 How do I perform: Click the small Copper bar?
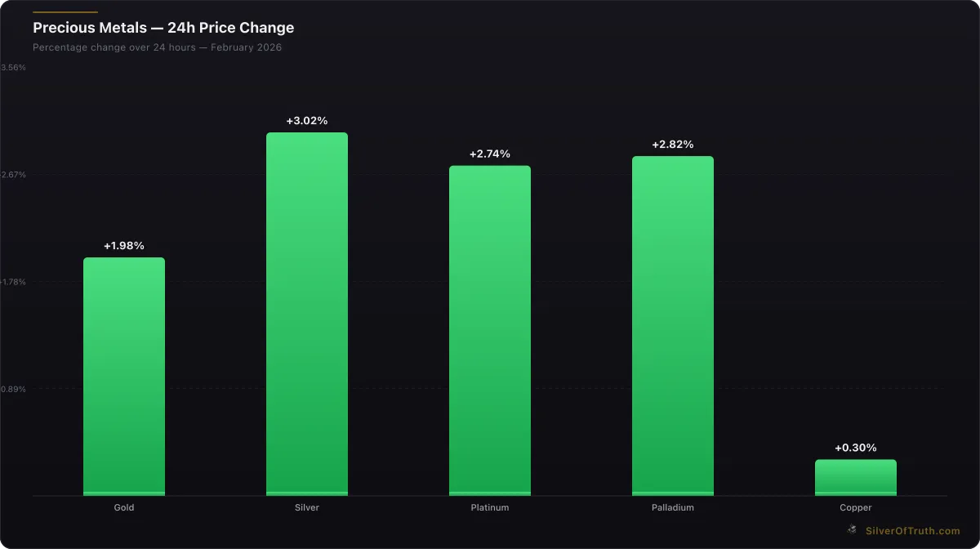point(856,477)
